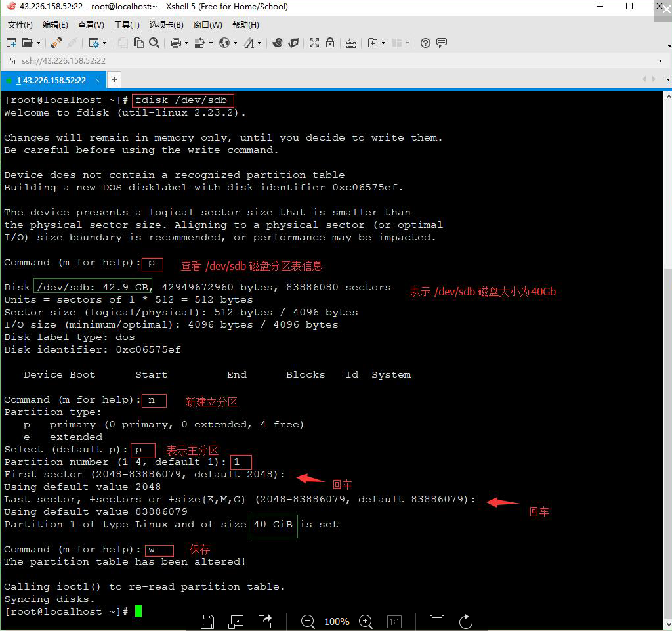
Task: Click the greyed layout arrange icon
Action: point(397,43)
